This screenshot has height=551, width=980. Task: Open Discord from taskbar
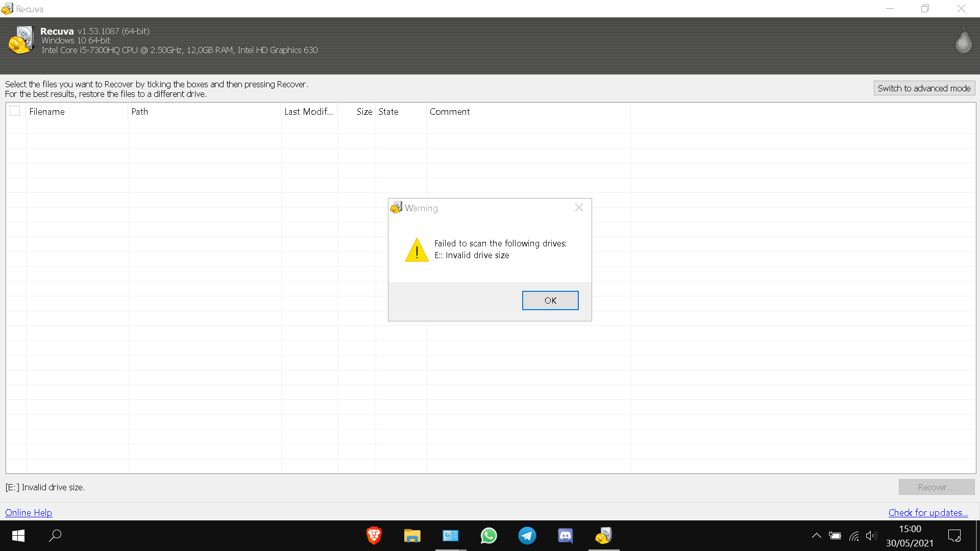point(566,536)
